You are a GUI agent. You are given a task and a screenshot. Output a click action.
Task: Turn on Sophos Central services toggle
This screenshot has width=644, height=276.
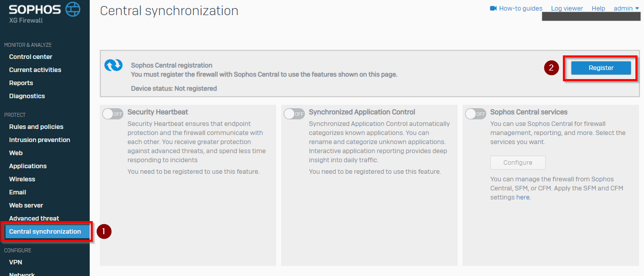click(x=476, y=114)
